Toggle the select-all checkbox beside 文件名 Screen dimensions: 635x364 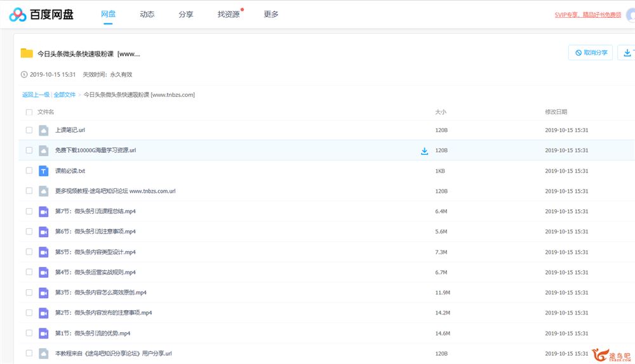(29, 112)
